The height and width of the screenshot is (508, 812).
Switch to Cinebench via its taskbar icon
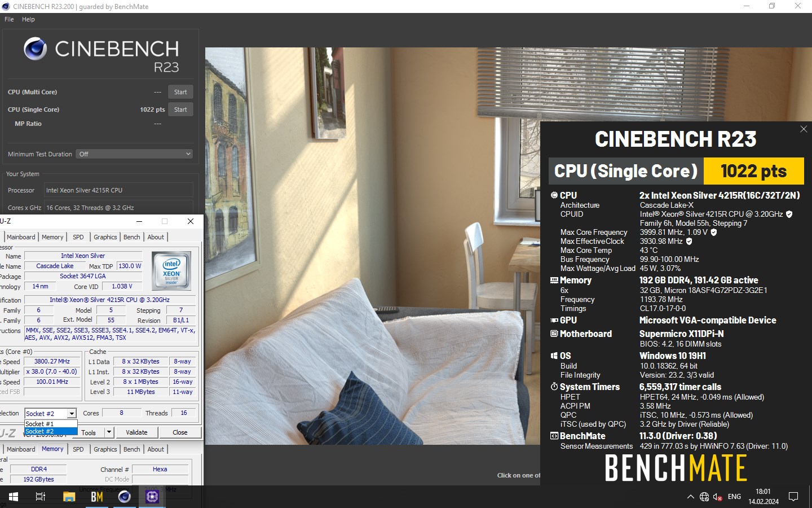[x=125, y=497]
